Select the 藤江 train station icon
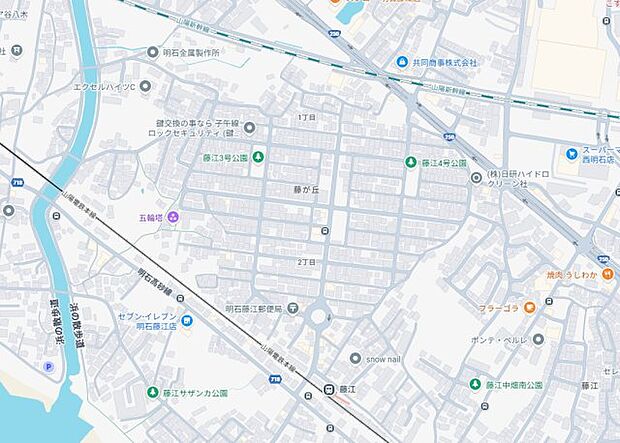 tap(328, 390)
